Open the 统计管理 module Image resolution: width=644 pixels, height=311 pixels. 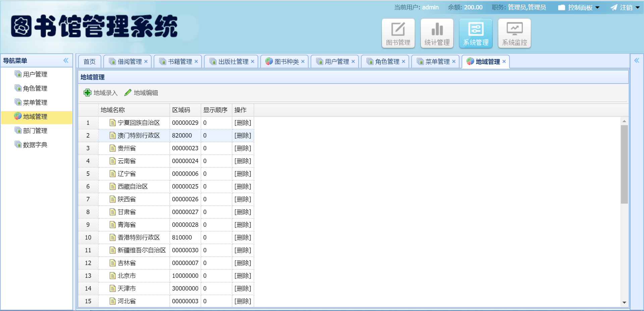pos(436,33)
